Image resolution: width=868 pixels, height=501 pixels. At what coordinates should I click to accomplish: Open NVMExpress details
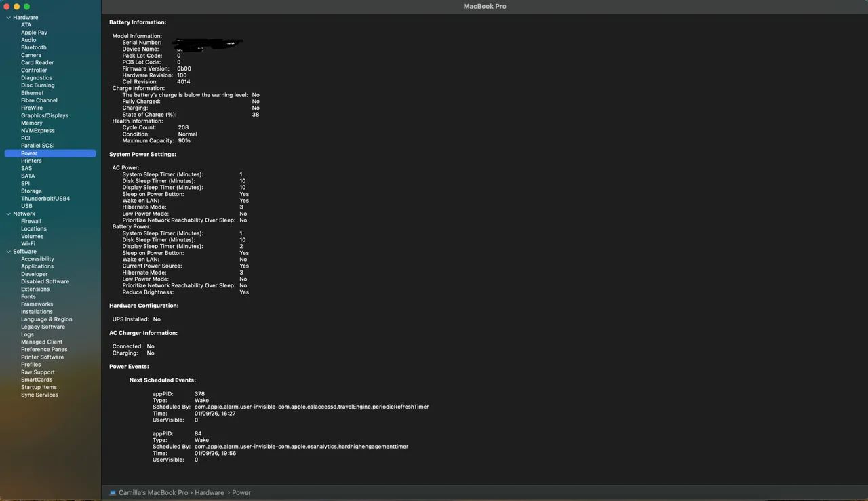click(x=38, y=131)
